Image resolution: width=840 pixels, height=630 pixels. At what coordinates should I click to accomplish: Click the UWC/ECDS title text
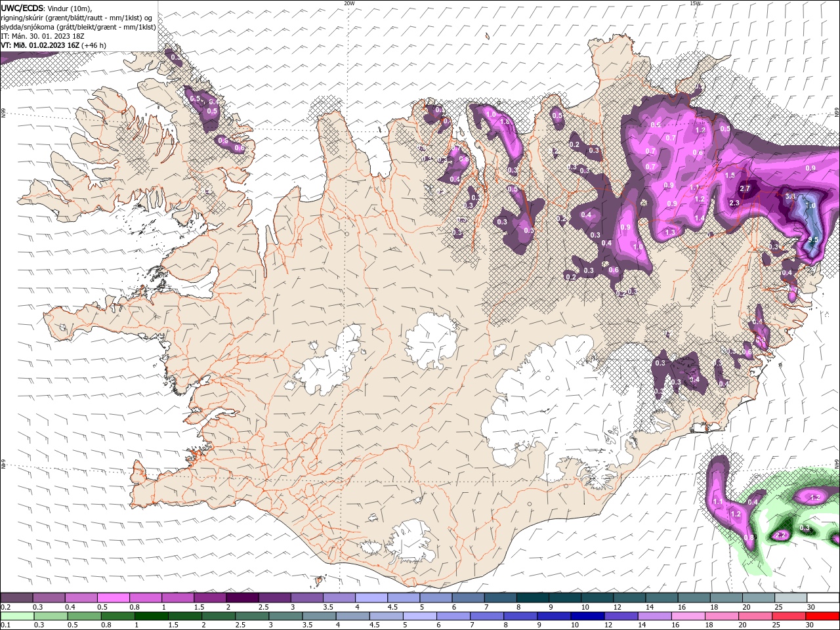pos(23,8)
